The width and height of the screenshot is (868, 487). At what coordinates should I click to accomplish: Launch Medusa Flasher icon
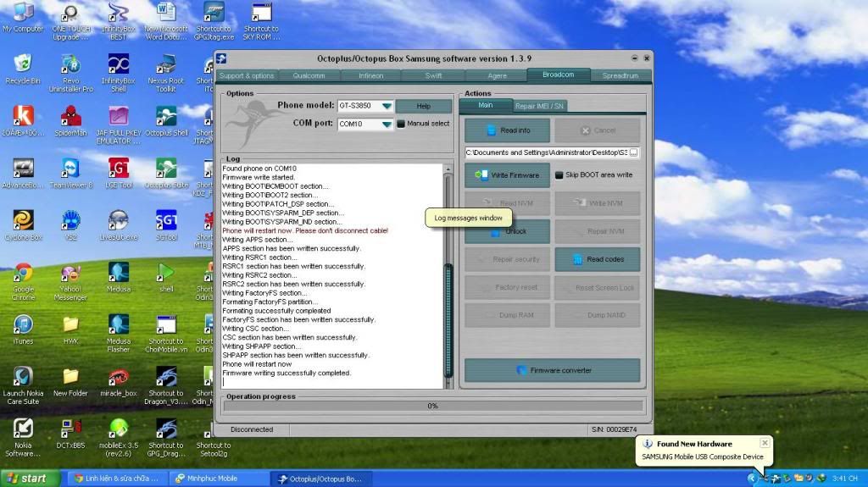tap(118, 334)
